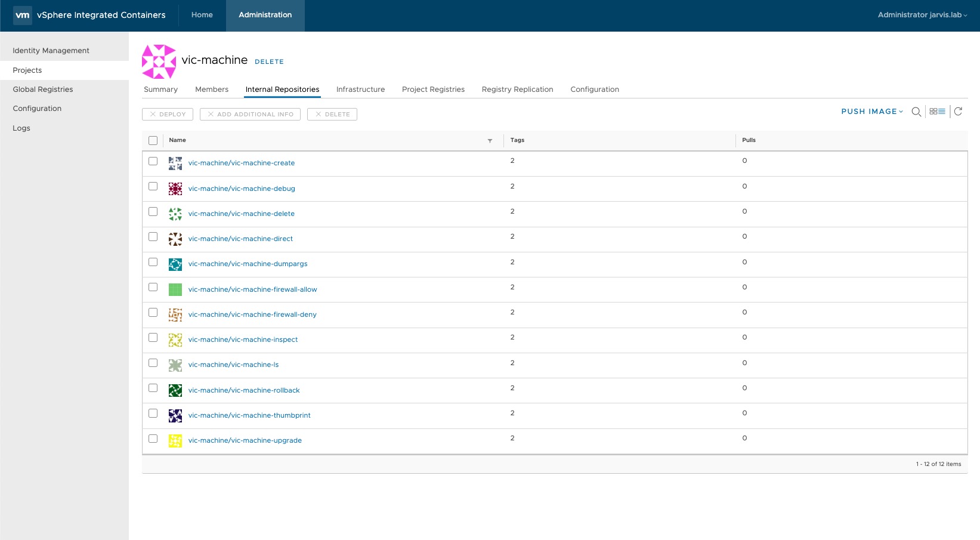
Task: Click the vic-machine-direct repository icon
Action: pos(175,239)
